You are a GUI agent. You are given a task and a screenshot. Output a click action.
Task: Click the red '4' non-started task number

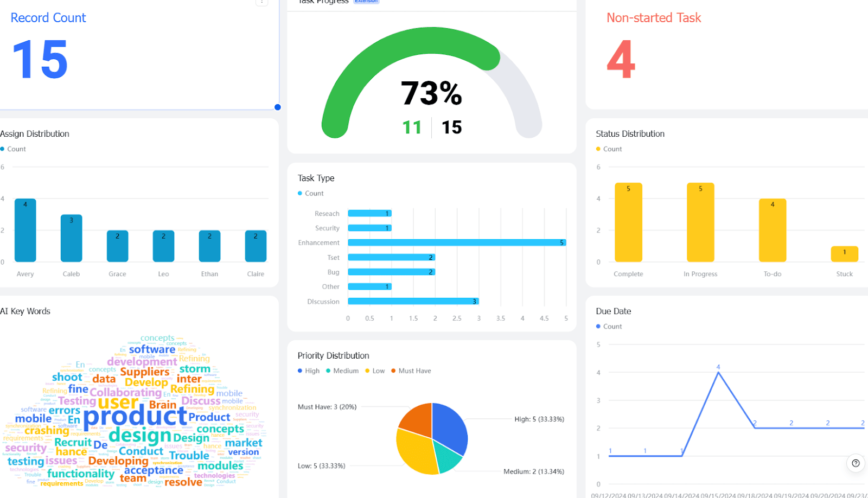[x=621, y=59]
